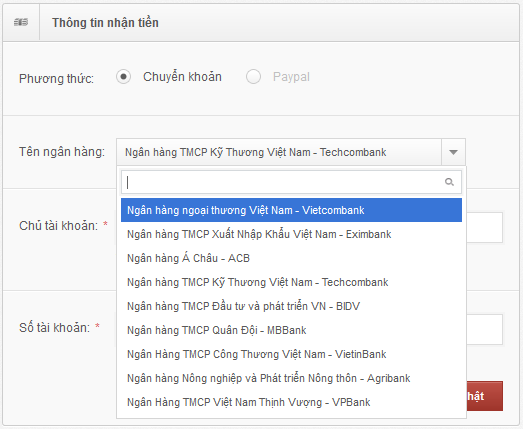Select the Chuyển khoản radio button

coord(123,77)
